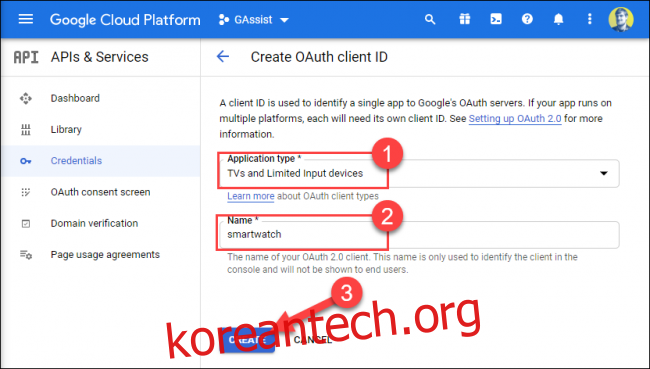Open Library in the sidebar
The image size is (650, 369).
[x=100, y=130]
